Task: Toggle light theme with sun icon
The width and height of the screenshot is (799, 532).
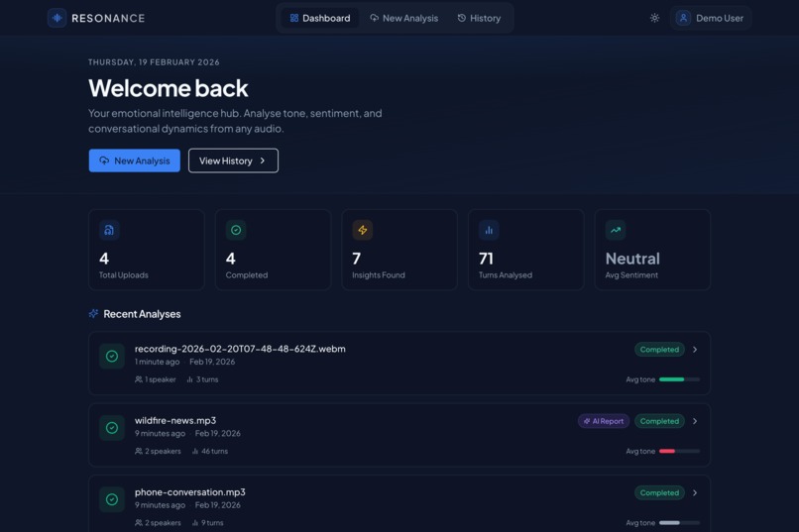Action: (655, 18)
